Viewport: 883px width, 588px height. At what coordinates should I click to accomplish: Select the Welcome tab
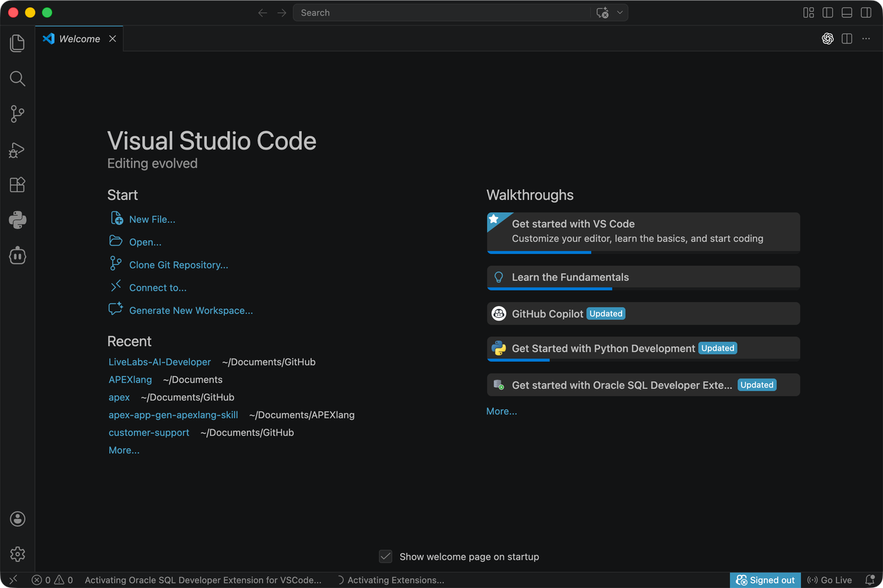[x=79, y=39]
